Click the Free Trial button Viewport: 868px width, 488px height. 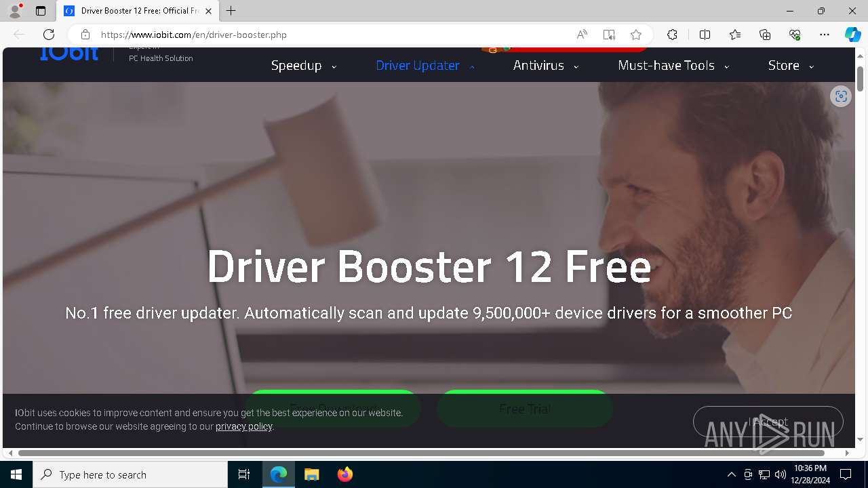525,409
